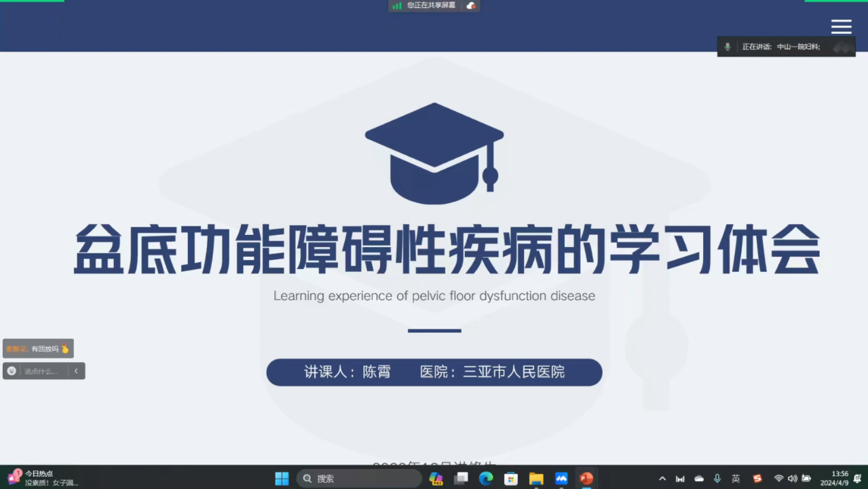868x489 pixels.
Task: Click the cloud recording indicator icon
Action: tap(471, 5)
